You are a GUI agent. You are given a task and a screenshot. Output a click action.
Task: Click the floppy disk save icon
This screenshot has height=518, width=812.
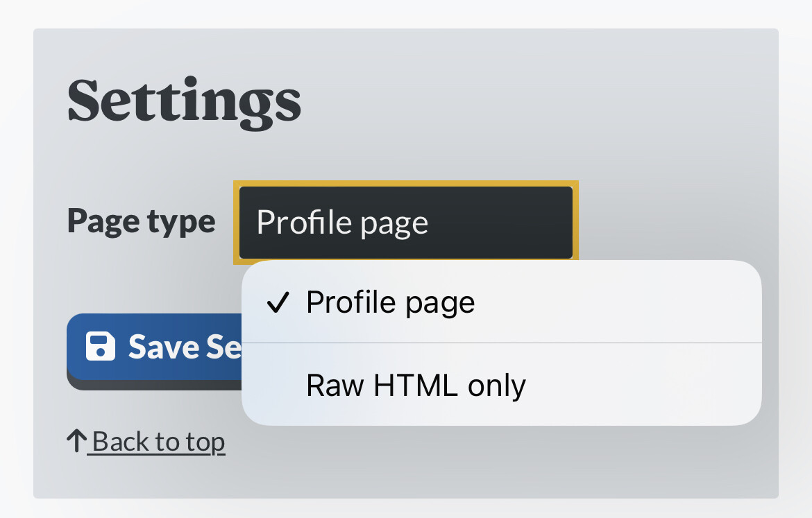101,346
